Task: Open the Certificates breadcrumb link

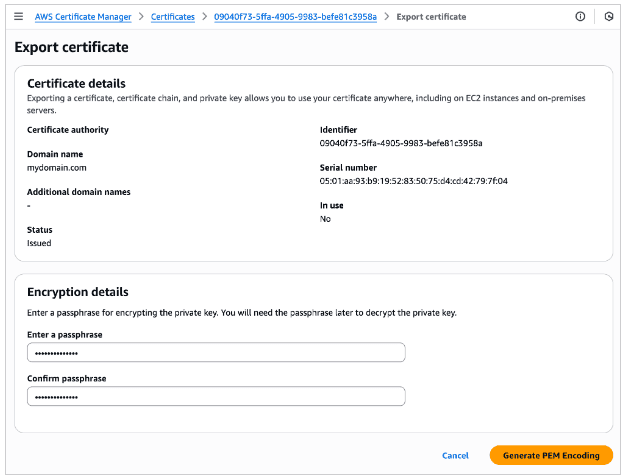Action: (173, 17)
